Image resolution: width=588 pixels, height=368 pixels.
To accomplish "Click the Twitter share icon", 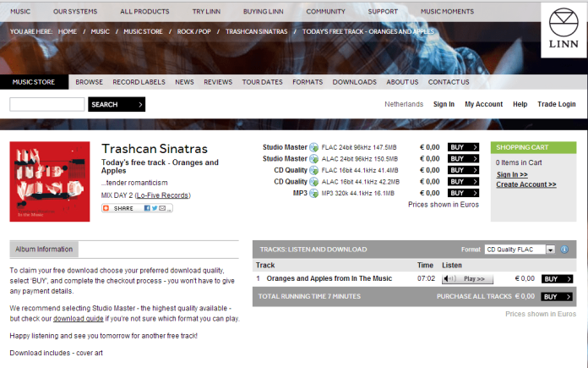I will tap(155, 208).
